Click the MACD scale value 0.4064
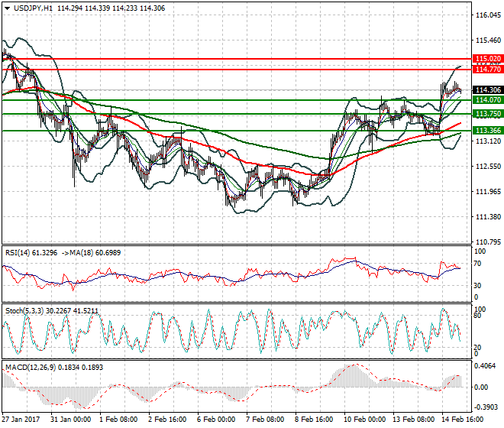This screenshot has height=428, width=504. click(x=485, y=366)
